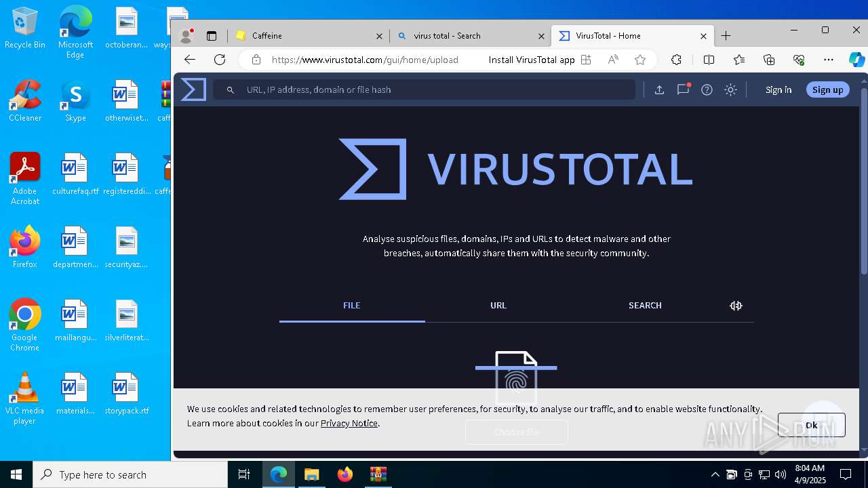Viewport: 868px width, 488px height.
Task: Switch to the Caffeine browser tab
Action: coord(309,36)
